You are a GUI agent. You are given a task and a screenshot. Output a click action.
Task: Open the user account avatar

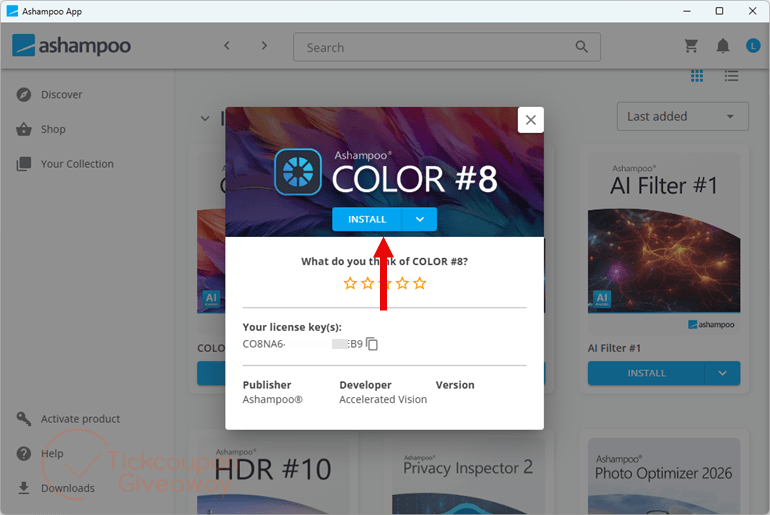[753, 46]
